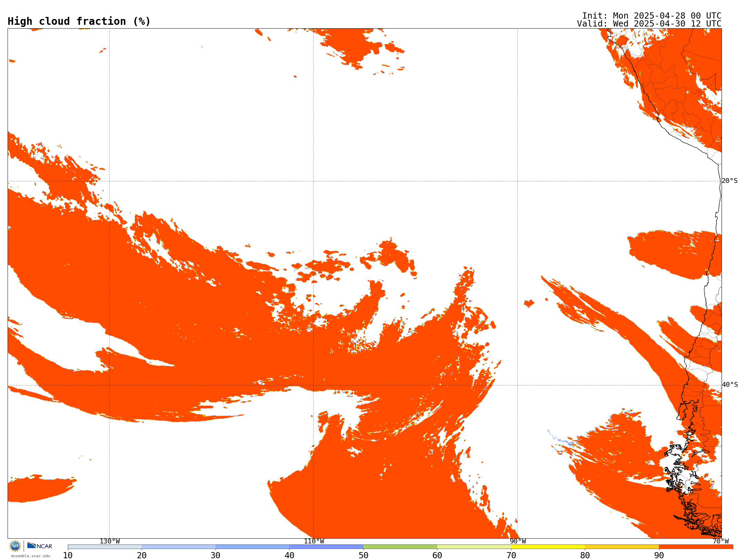This screenshot has width=744, height=560.
Task: Click the 50-60 green colorbar segment
Action: [x=400, y=547]
